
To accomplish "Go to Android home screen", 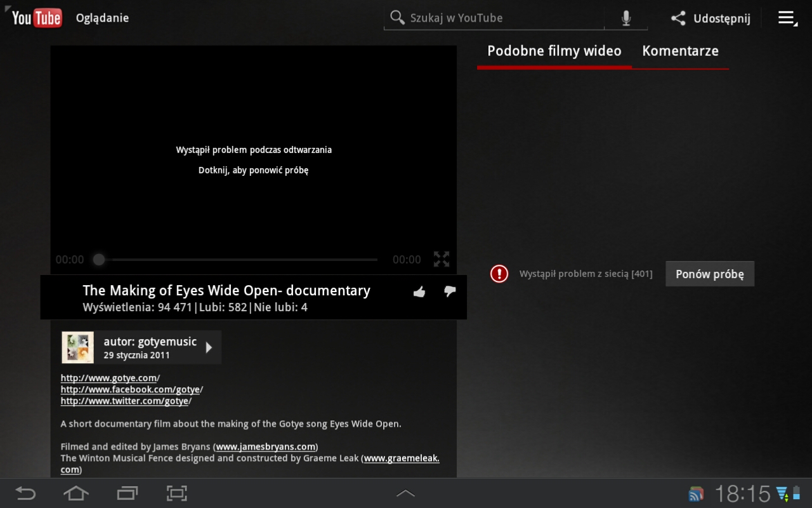I will click(x=76, y=493).
